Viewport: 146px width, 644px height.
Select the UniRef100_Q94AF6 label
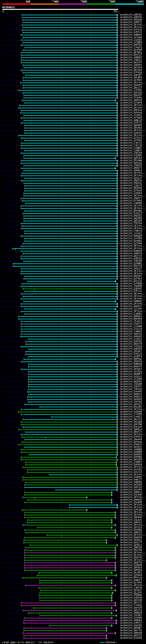pyautogui.click(x=131, y=85)
